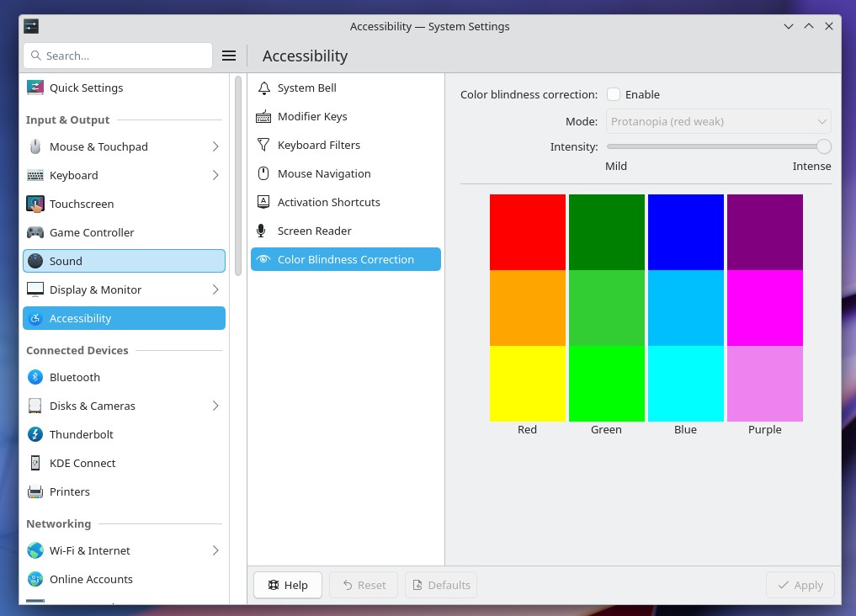This screenshot has width=856, height=616.
Task: Click the Bluetooth icon
Action: coord(35,377)
